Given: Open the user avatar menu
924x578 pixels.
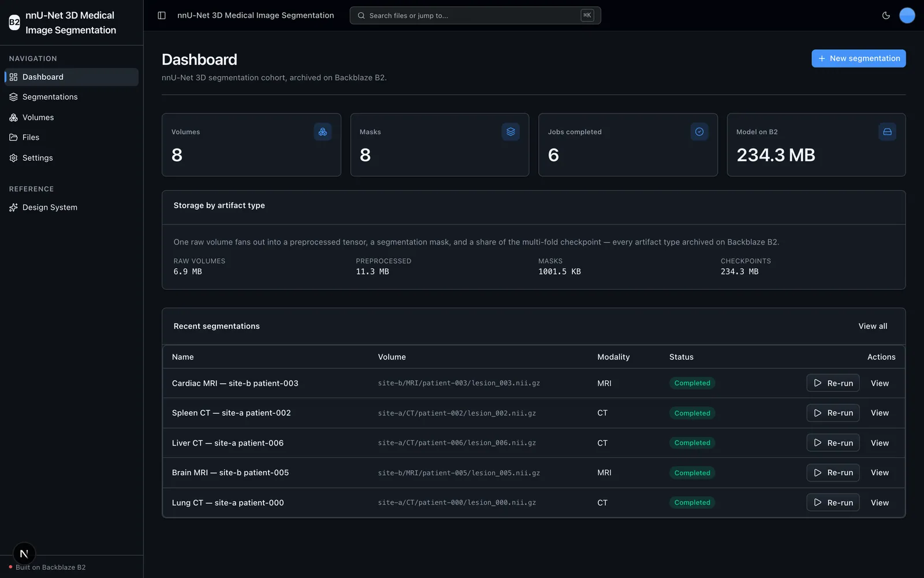Looking at the screenshot, I should tap(907, 16).
